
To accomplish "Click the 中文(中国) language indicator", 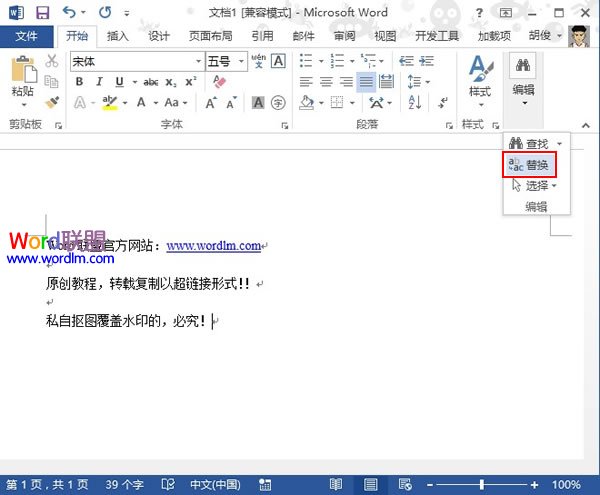I will click(x=215, y=485).
